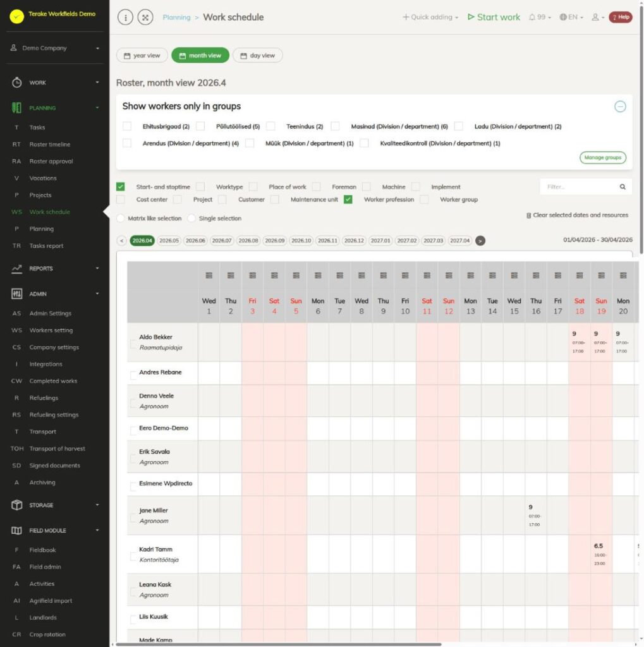Click column menu icon above Fri 10

[x=405, y=275]
